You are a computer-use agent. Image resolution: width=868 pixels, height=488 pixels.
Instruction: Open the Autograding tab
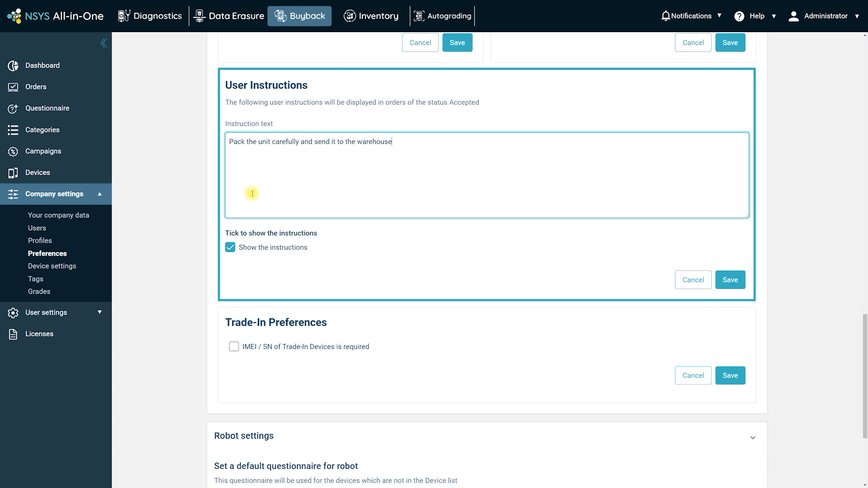coord(443,16)
